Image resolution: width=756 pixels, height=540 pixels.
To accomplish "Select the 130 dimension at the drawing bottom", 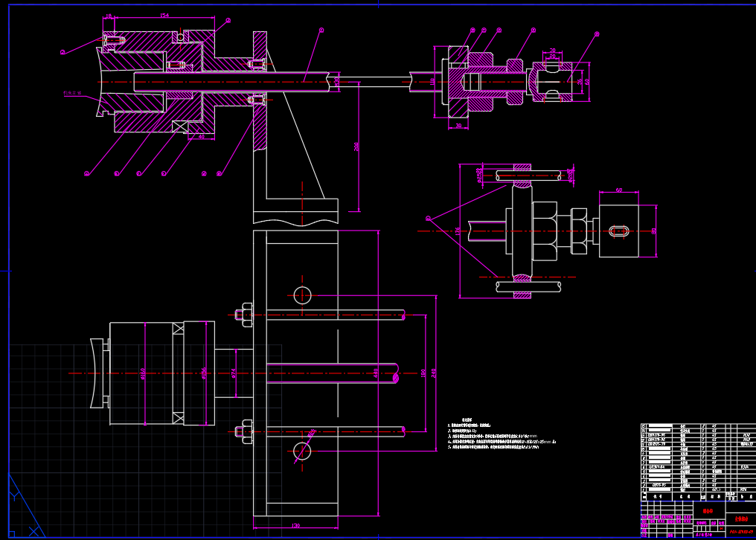I will (295, 526).
